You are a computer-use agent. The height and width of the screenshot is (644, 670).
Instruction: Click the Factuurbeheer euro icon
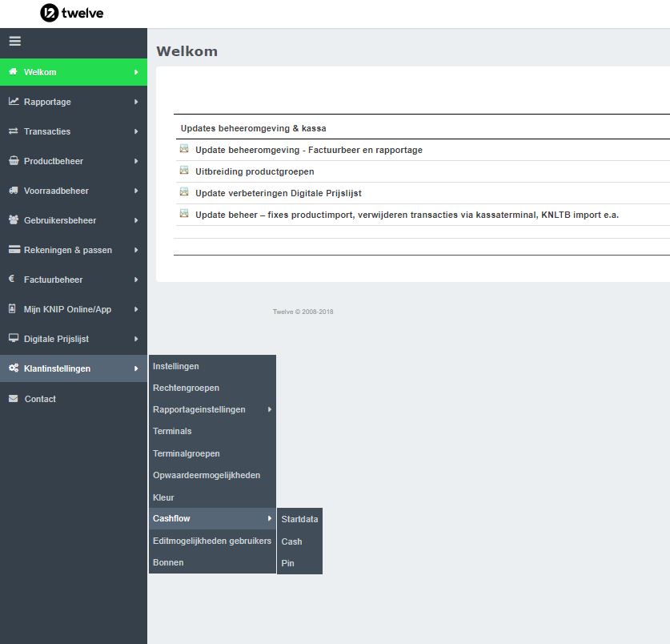(12, 280)
